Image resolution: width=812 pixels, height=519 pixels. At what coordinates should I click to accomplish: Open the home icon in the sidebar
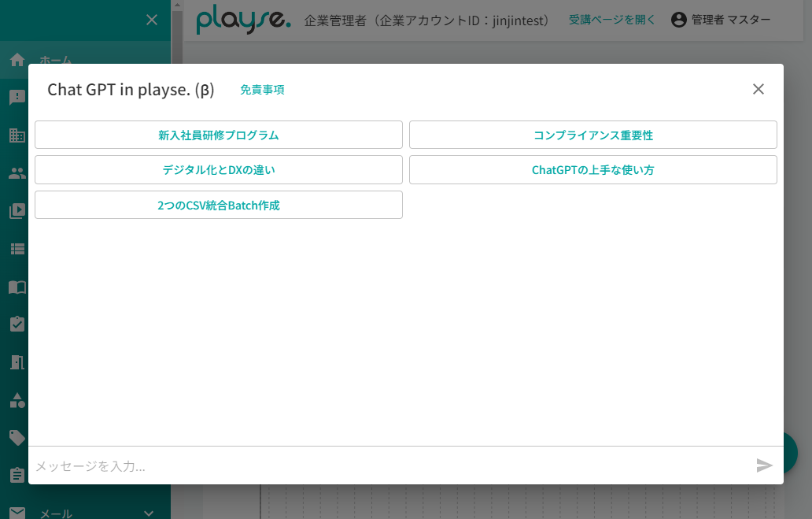[x=17, y=60]
